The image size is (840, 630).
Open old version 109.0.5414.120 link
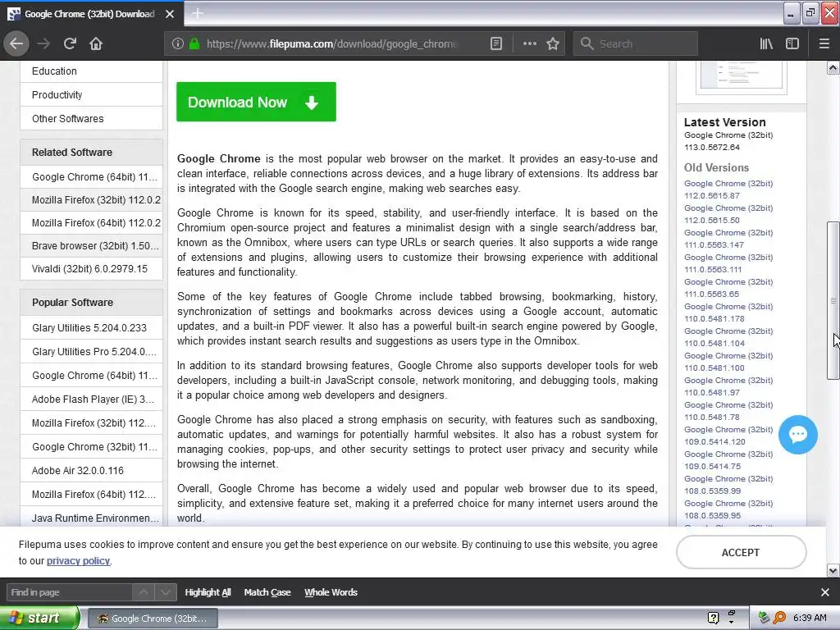[728, 436]
